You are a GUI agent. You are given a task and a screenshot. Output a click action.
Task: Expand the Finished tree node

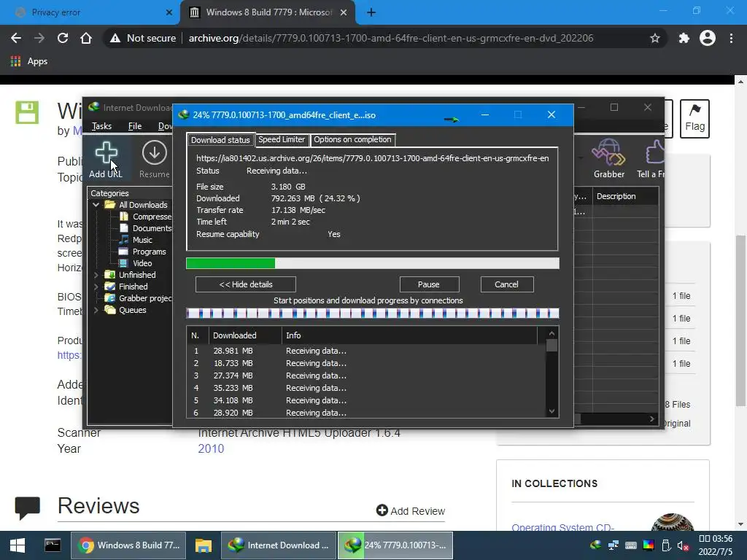96,287
